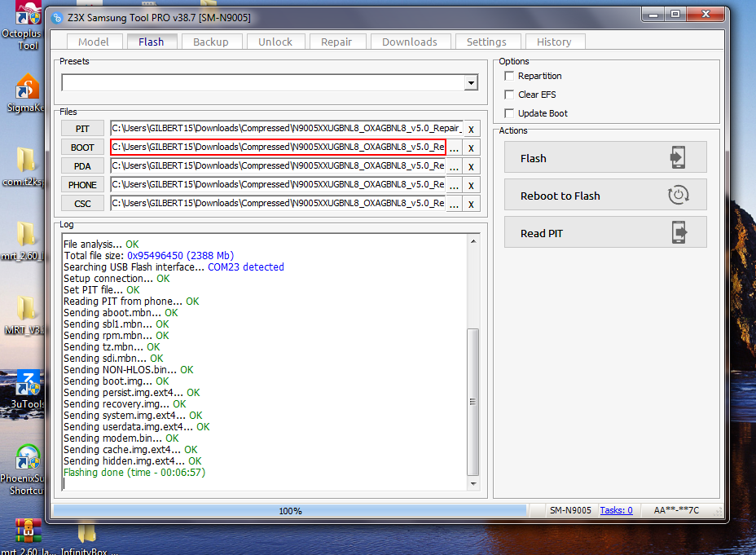The image size is (756, 555).
Task: Clear the BOOT file path with X
Action: click(x=471, y=148)
